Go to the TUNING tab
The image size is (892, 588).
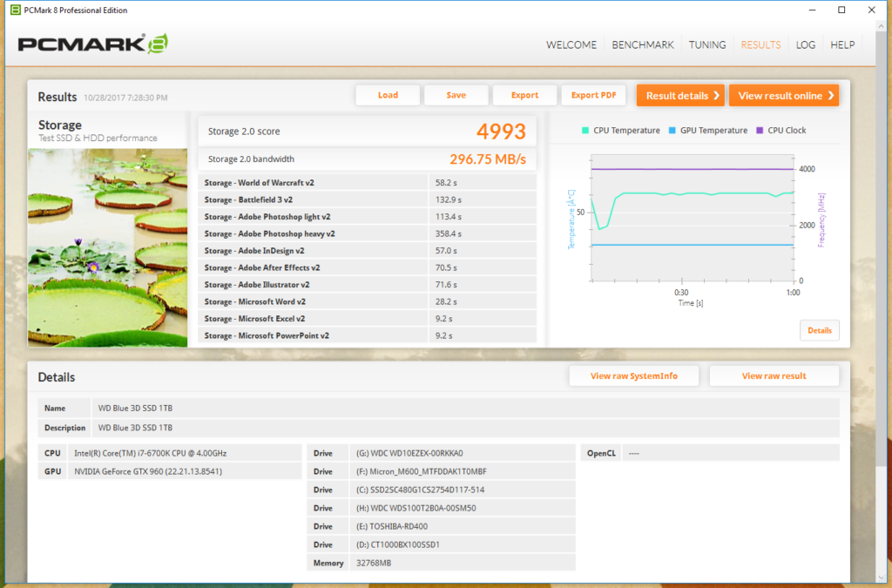pyautogui.click(x=707, y=44)
